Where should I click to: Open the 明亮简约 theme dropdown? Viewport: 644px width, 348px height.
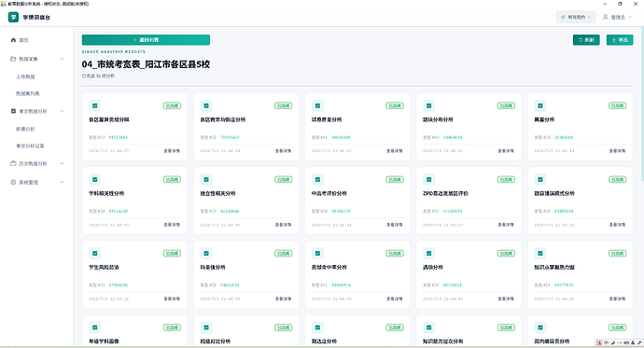point(576,17)
